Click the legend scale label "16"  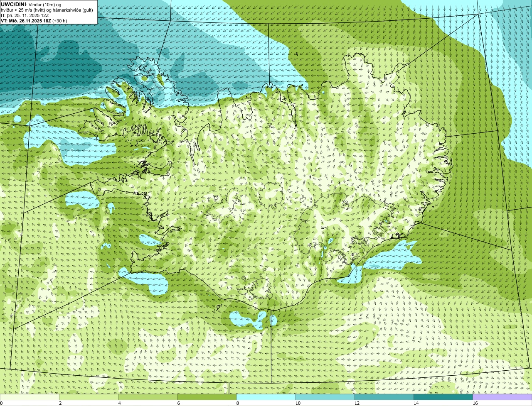pyautogui.click(x=475, y=403)
